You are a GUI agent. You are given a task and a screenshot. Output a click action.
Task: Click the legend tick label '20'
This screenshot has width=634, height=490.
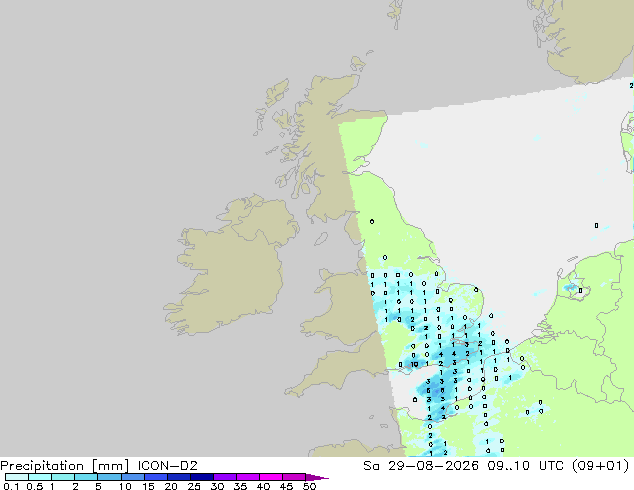click(171, 486)
